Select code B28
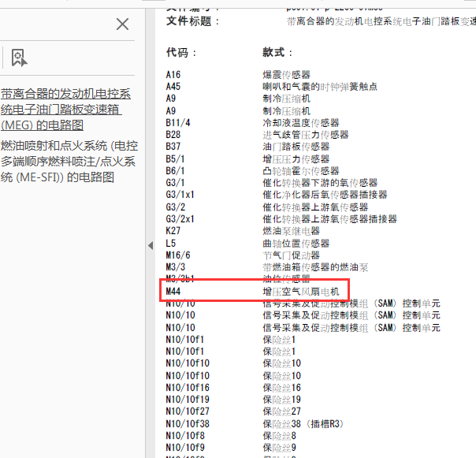 click(x=173, y=135)
